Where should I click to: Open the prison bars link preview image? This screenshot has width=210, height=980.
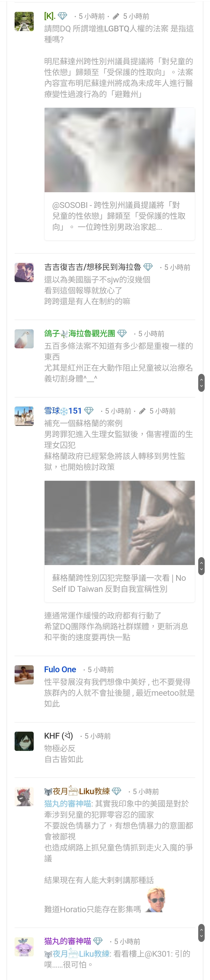(x=120, y=523)
